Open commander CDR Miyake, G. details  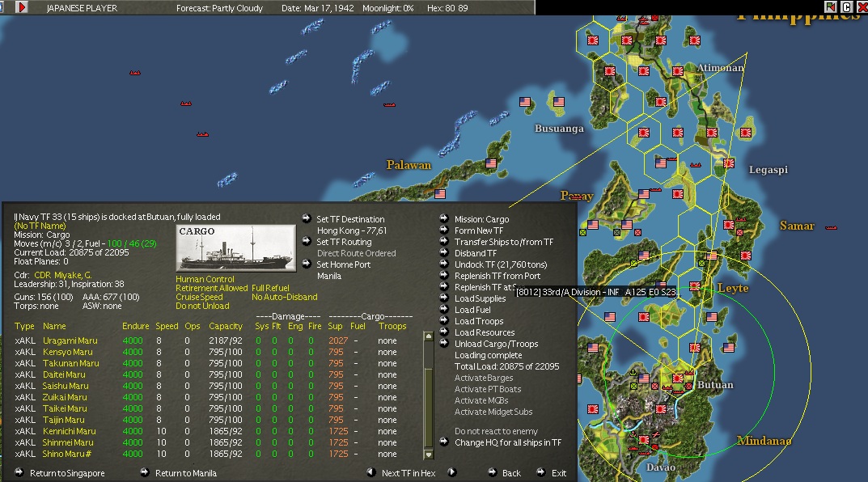pos(62,275)
